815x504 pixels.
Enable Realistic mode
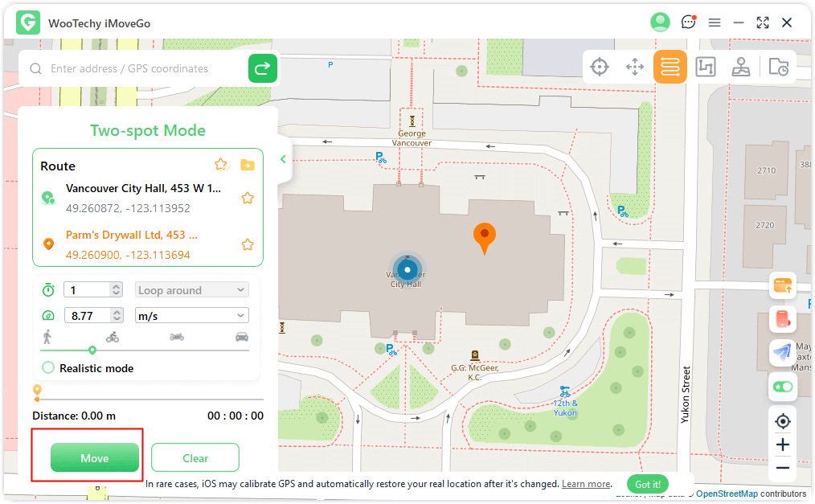pos(48,368)
